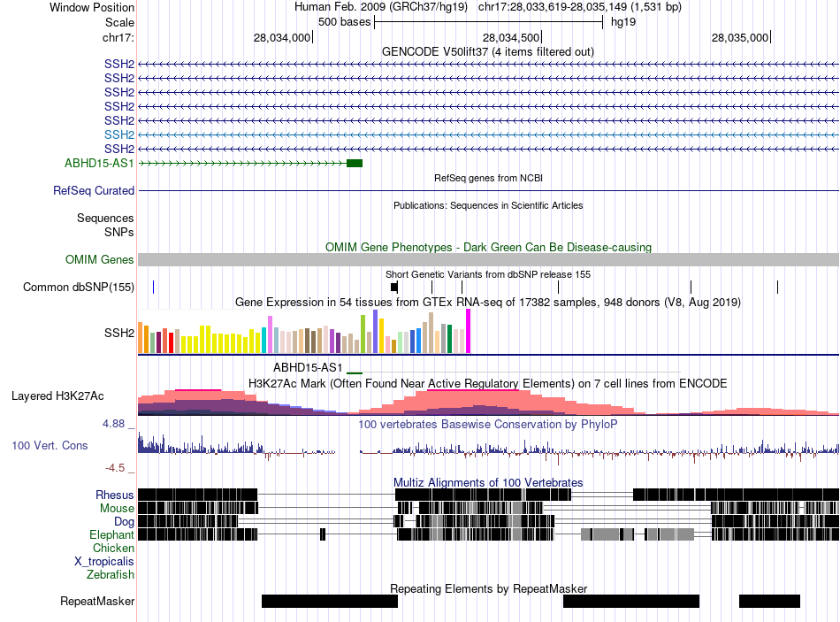The width and height of the screenshot is (840, 622).
Task: Open the Layered H3K27Ac track label
Action: click(57, 396)
